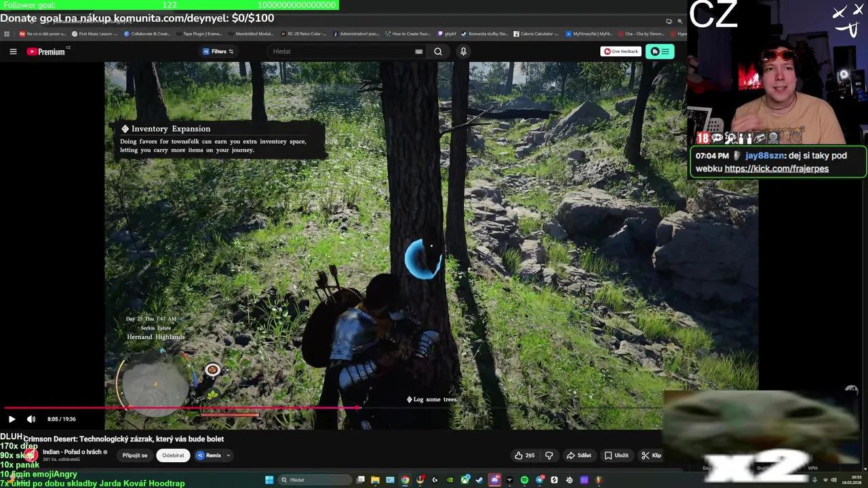Open the on-screen keyboard icon in search box
Image resolution: width=868 pixels, height=488 pixels.
click(x=418, y=52)
